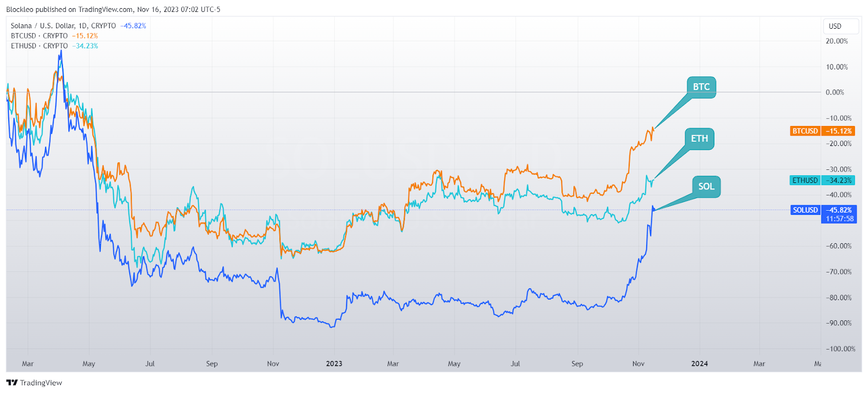The image size is (868, 393).
Task: Click the blue −45.82% SOL price label
Action: point(839,210)
